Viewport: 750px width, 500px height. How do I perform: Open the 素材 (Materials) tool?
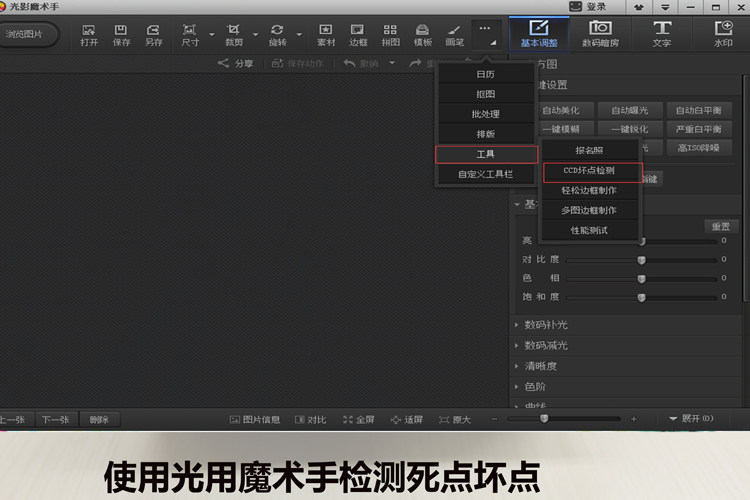(x=326, y=35)
